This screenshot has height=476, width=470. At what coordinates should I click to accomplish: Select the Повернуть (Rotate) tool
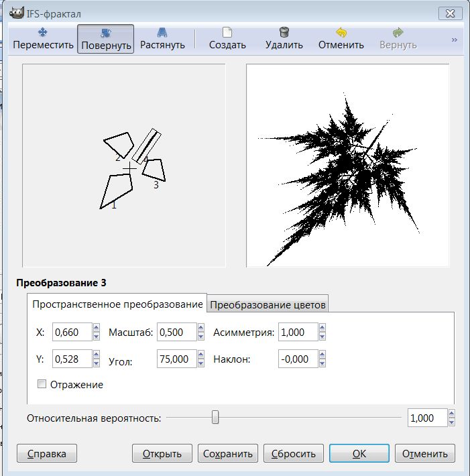pyautogui.click(x=105, y=38)
